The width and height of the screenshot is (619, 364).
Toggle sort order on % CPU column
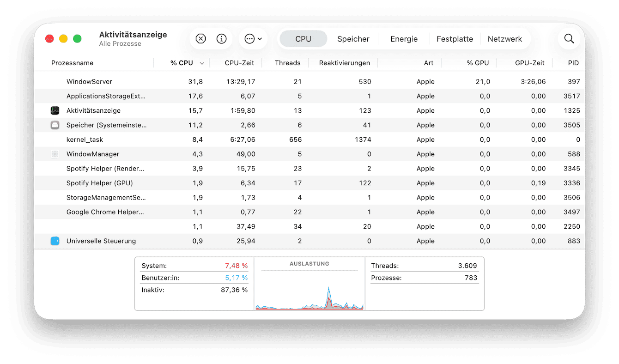click(182, 63)
